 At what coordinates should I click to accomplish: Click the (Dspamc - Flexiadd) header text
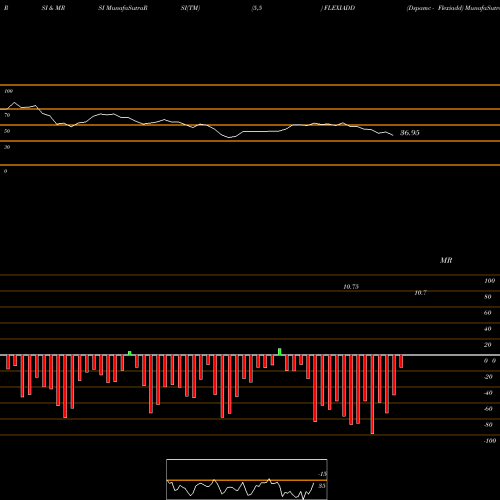435,8
